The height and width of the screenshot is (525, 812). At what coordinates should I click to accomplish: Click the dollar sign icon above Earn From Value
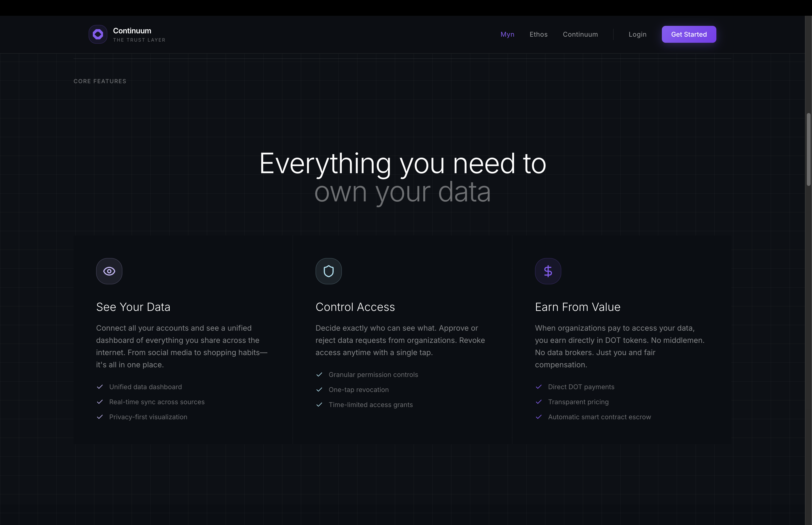click(x=548, y=271)
